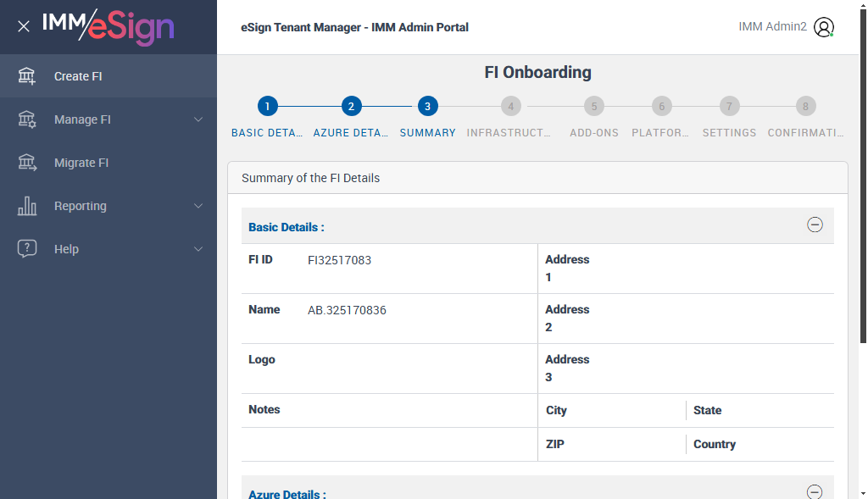Click the Manage FI gear-bank icon

point(27,119)
